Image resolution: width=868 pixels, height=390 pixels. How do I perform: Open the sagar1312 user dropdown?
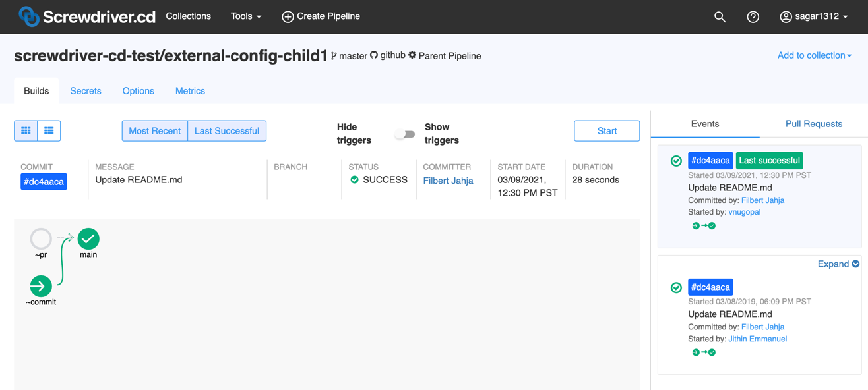pyautogui.click(x=814, y=16)
